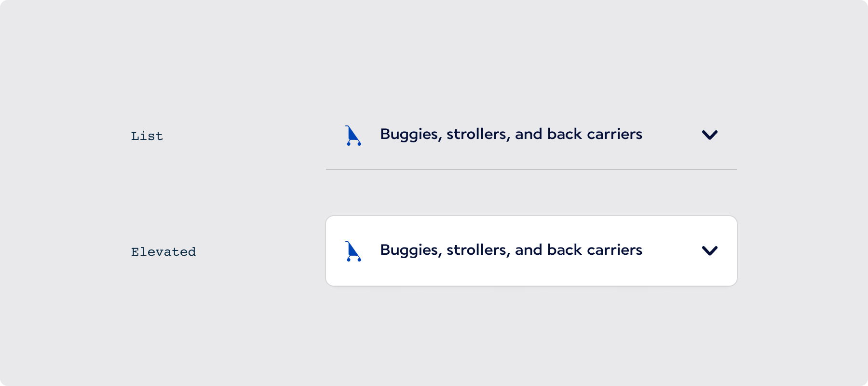Click the divider line under the List row
This screenshot has height=386, width=868.
coord(531,169)
